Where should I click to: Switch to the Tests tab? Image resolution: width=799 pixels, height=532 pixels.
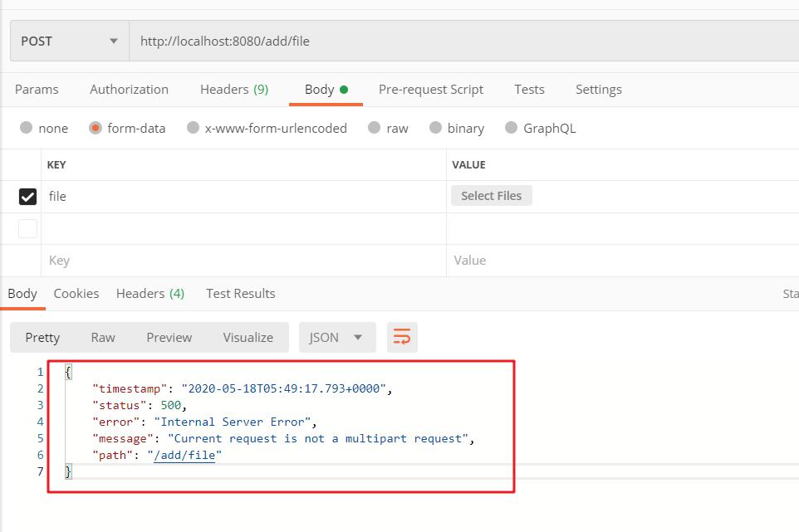click(529, 90)
